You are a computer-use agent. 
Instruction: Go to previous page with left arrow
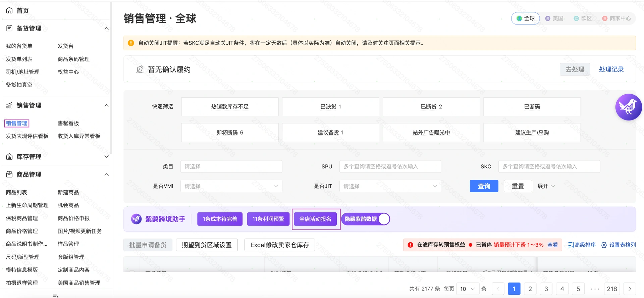tap(498, 289)
